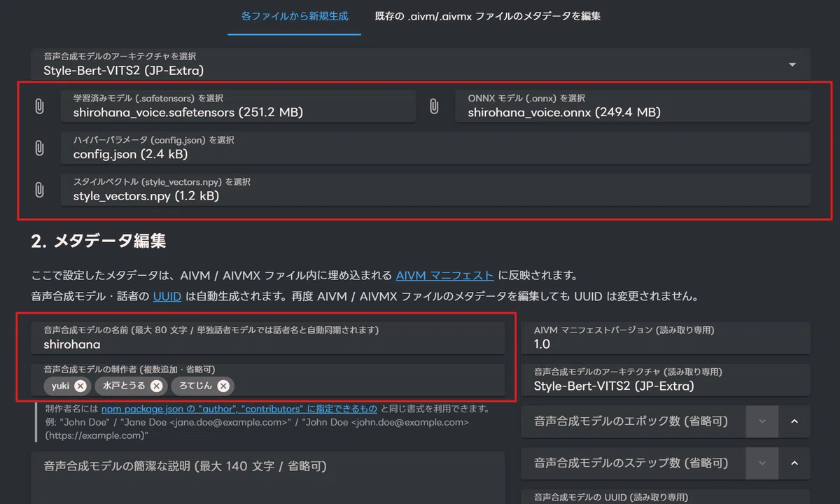Switch to 各ファイルから新規生成 tab

295,16
